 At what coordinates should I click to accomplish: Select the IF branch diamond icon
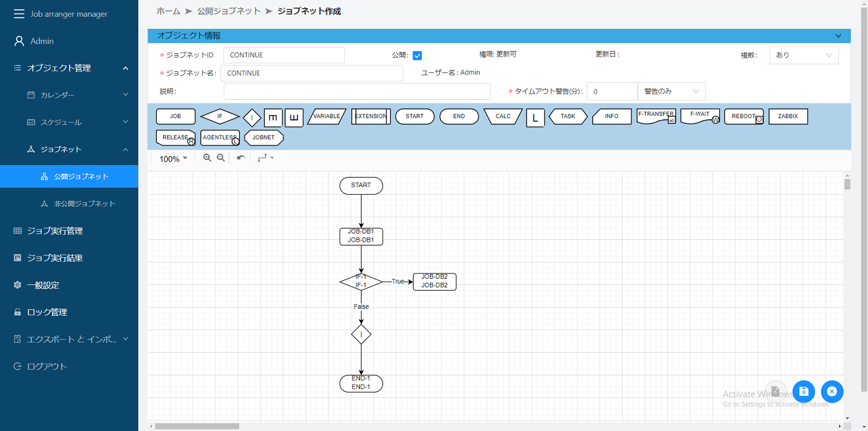(220, 116)
